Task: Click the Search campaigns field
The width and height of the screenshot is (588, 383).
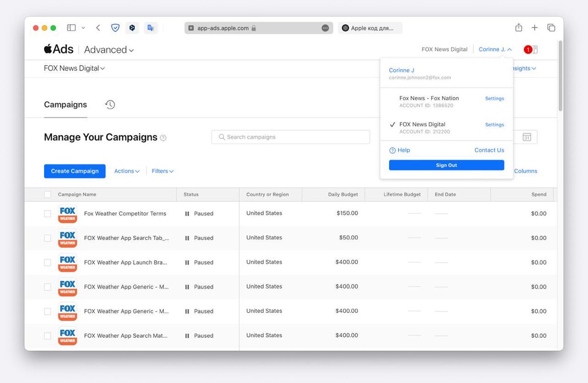Action: [x=291, y=137]
